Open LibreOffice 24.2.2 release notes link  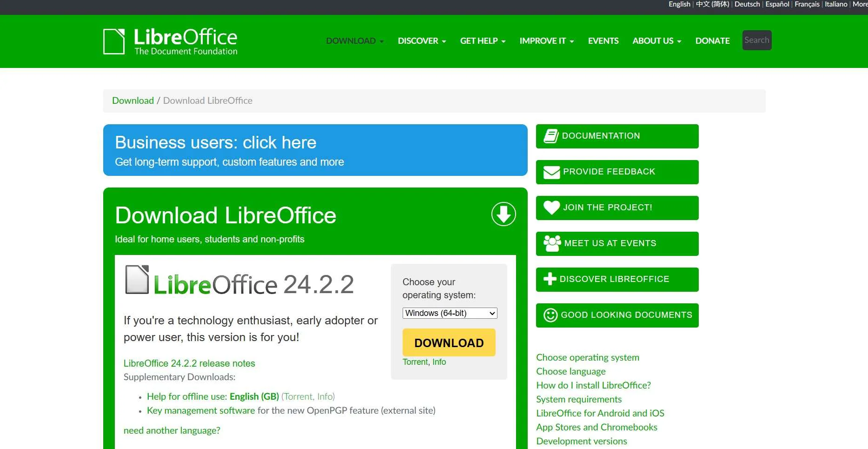tap(189, 363)
